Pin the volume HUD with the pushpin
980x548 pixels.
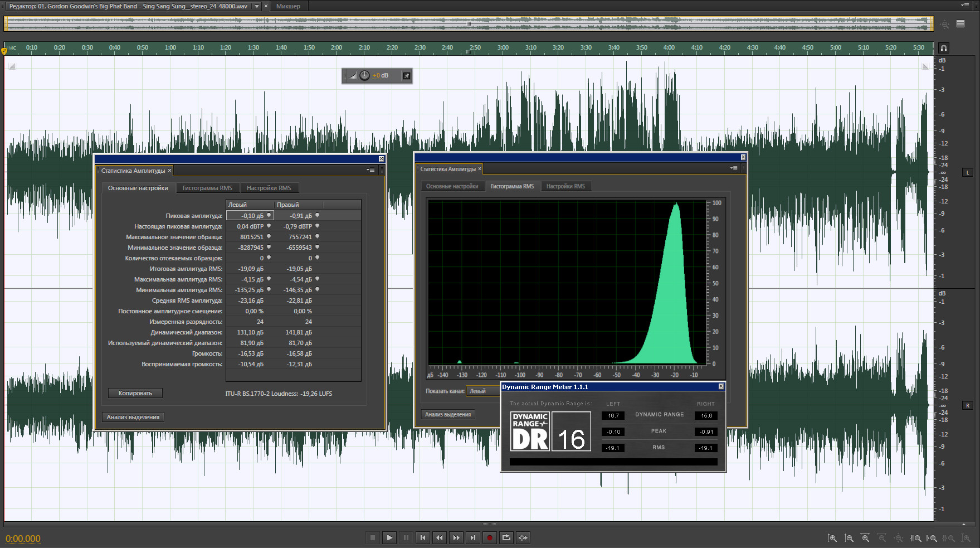point(407,76)
